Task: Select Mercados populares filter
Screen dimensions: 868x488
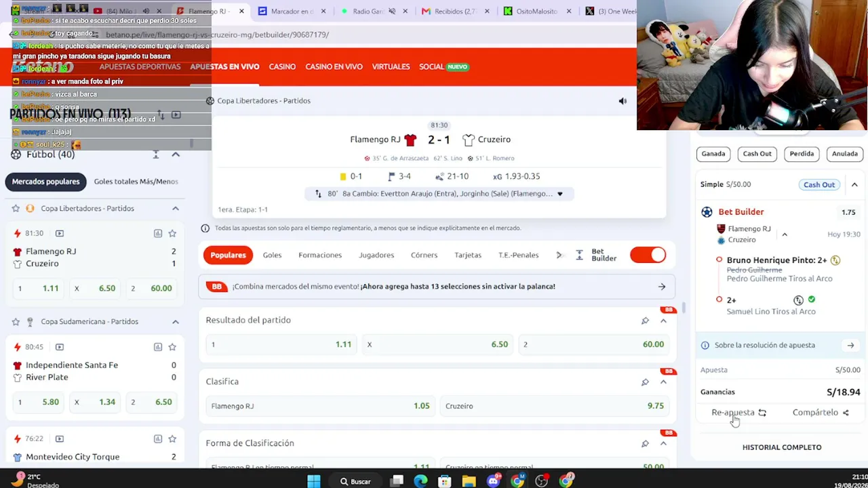Action: (x=46, y=182)
